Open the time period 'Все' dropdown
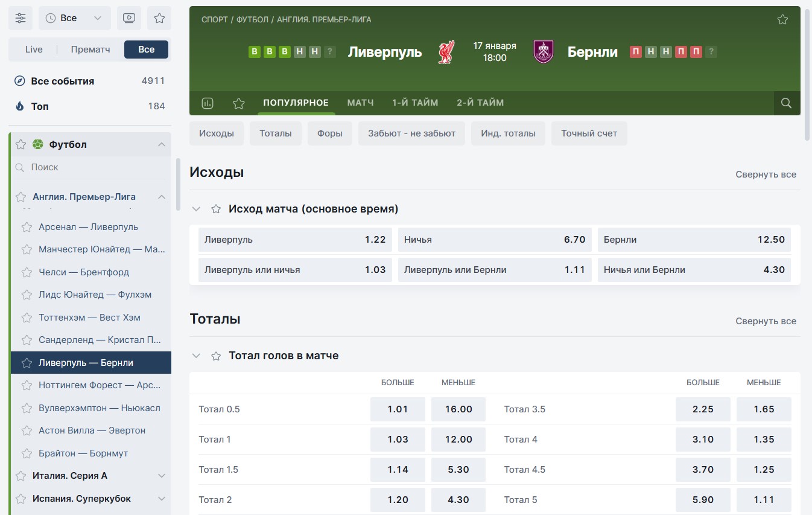 75,18
